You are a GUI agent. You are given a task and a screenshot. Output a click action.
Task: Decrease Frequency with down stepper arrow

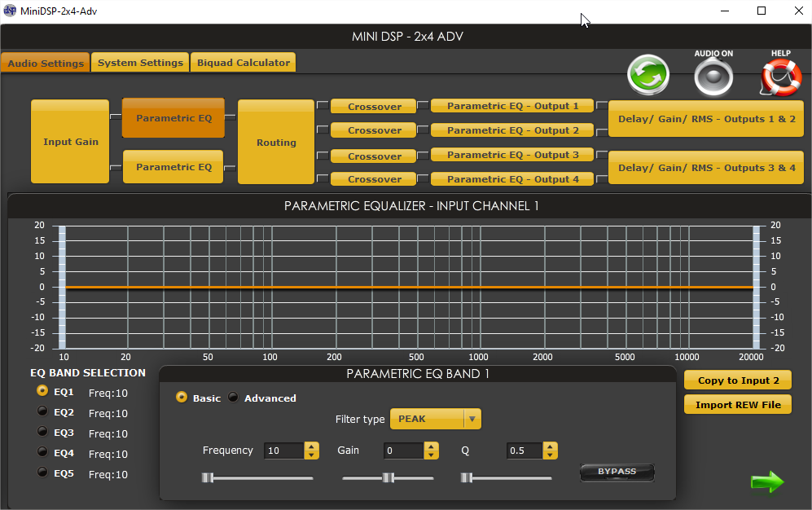coord(312,455)
